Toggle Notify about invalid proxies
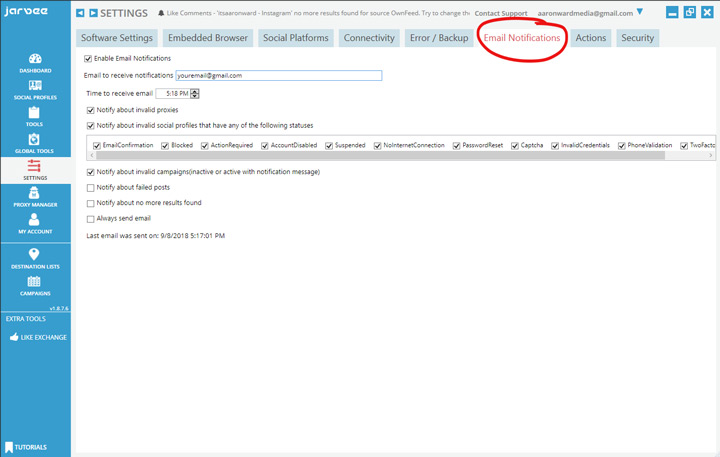 90,110
